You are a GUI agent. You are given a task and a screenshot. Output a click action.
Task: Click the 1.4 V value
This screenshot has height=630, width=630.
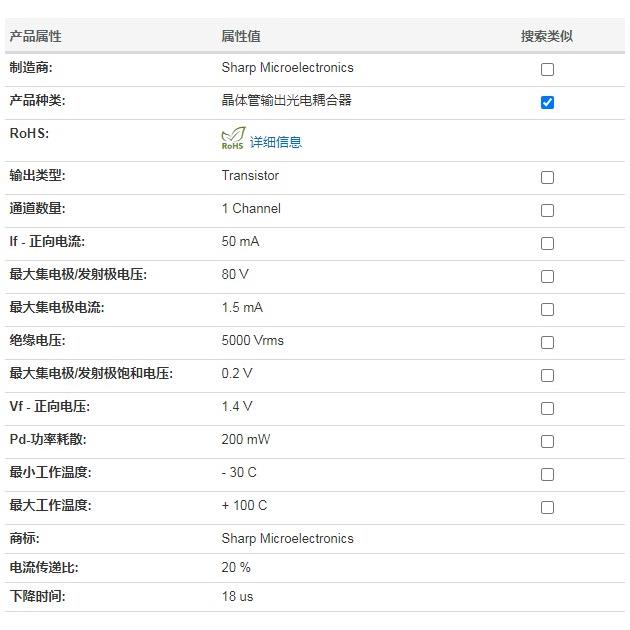click(237, 406)
